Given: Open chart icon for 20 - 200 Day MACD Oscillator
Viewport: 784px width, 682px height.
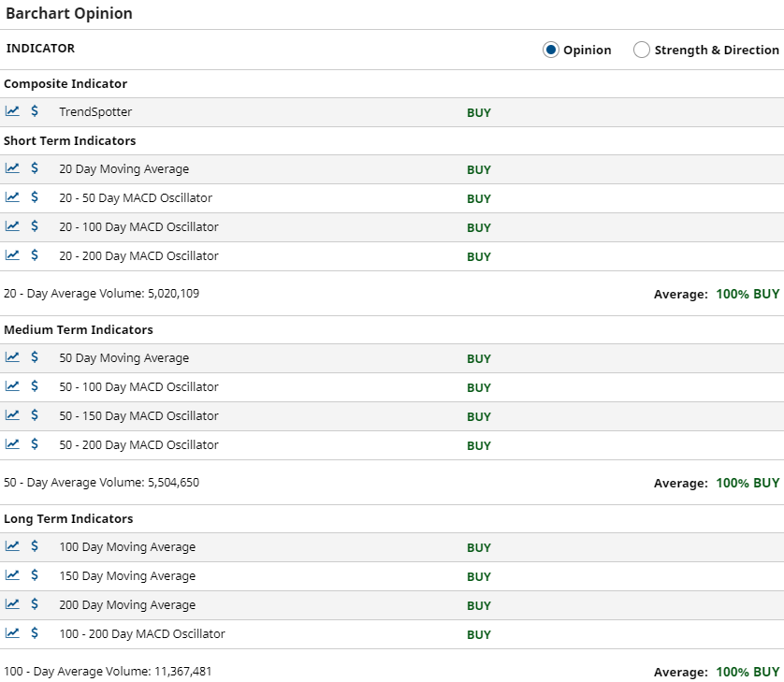Looking at the screenshot, I should coord(12,255).
